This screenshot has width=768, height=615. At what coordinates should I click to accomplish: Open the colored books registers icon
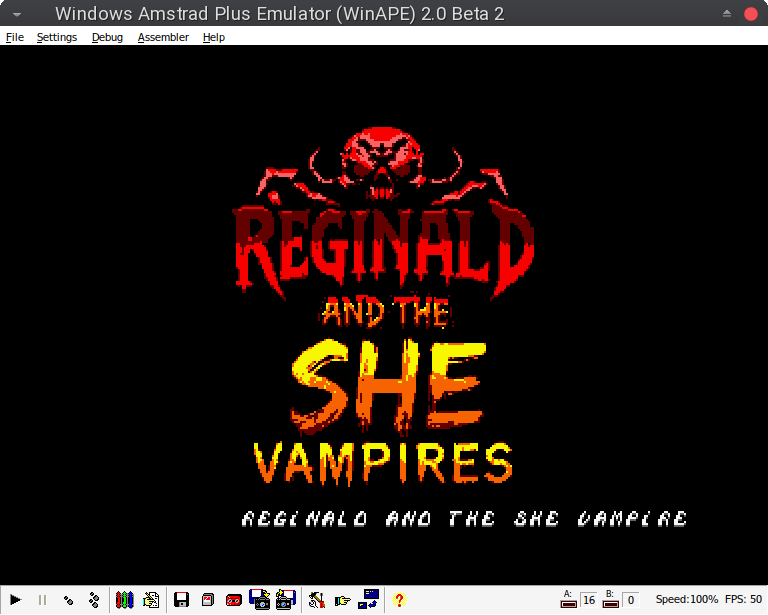click(124, 599)
